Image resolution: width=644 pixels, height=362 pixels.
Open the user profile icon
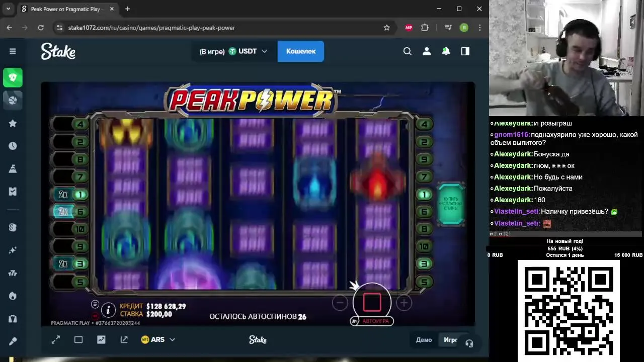click(427, 51)
